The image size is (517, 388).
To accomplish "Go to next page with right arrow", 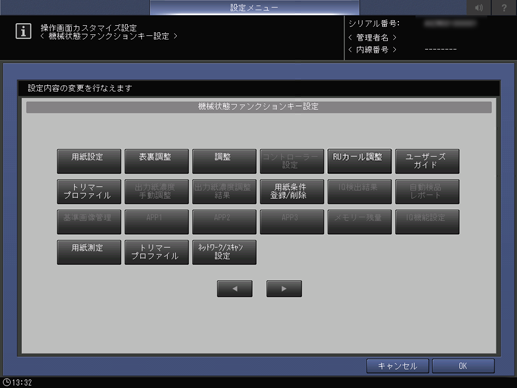I will coord(284,289).
